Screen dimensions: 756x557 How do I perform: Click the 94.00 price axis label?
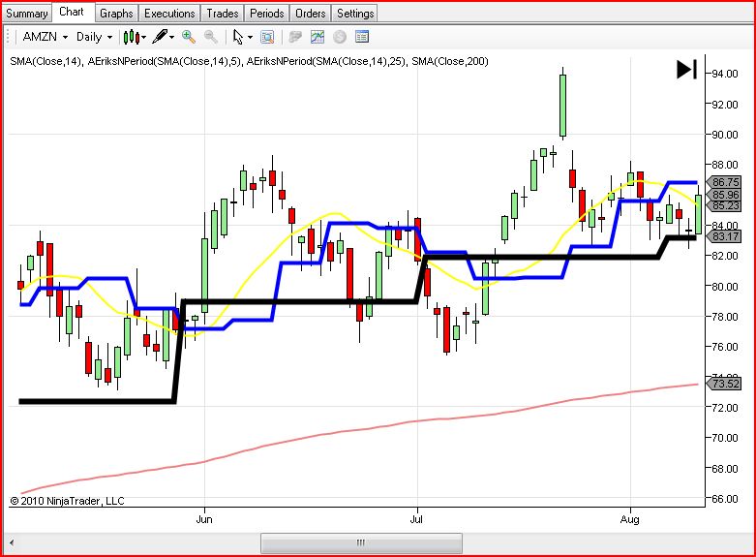tap(725, 74)
